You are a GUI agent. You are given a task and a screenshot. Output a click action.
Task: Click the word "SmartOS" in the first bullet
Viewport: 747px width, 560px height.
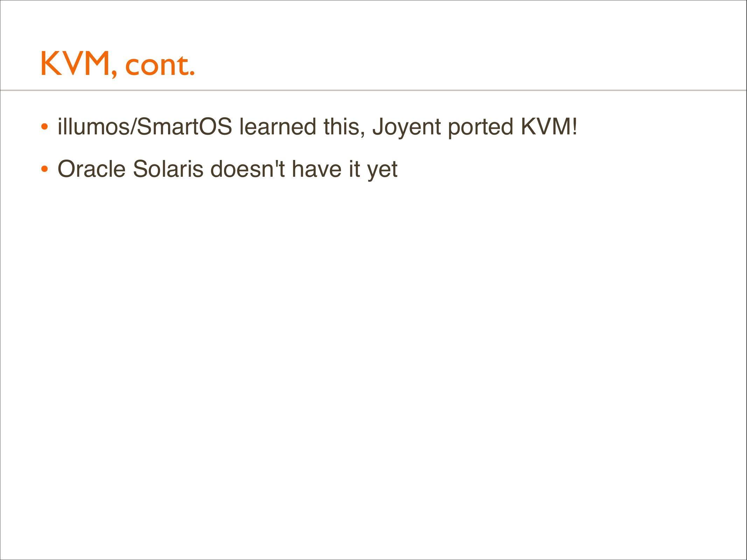184,127
